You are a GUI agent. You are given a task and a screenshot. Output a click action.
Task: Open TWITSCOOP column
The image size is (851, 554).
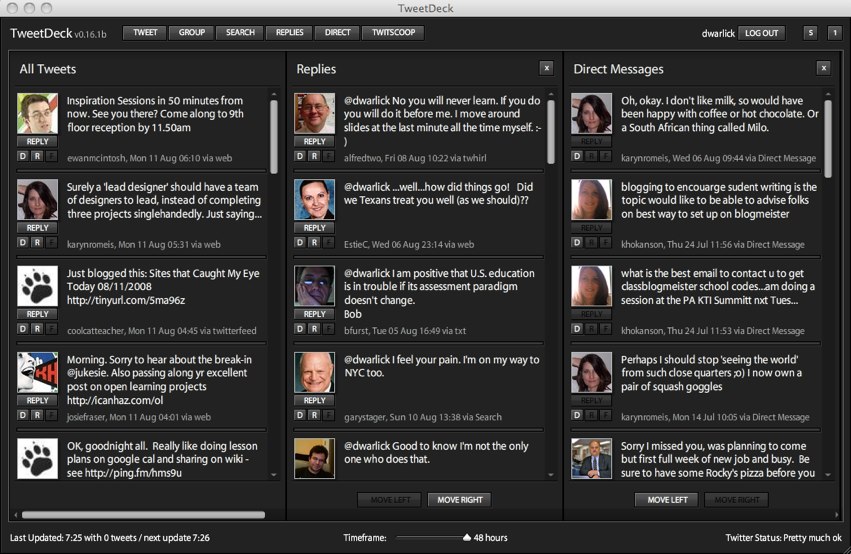tap(393, 33)
